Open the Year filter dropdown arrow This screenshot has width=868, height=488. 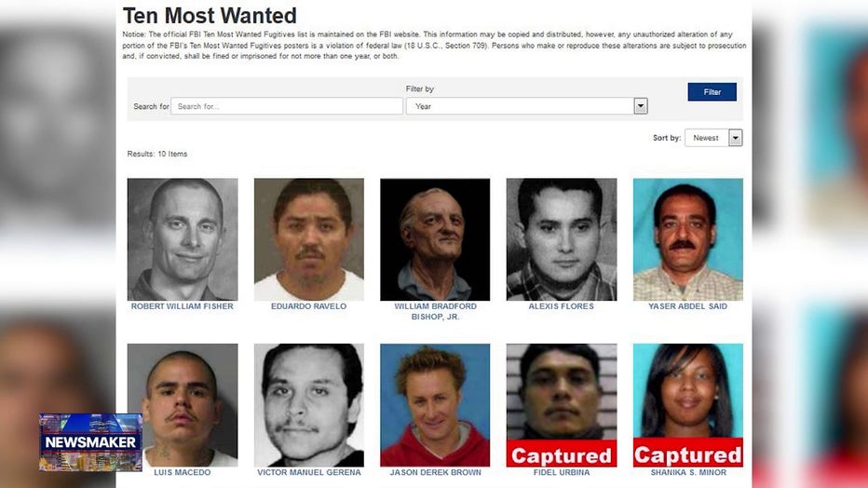click(641, 105)
